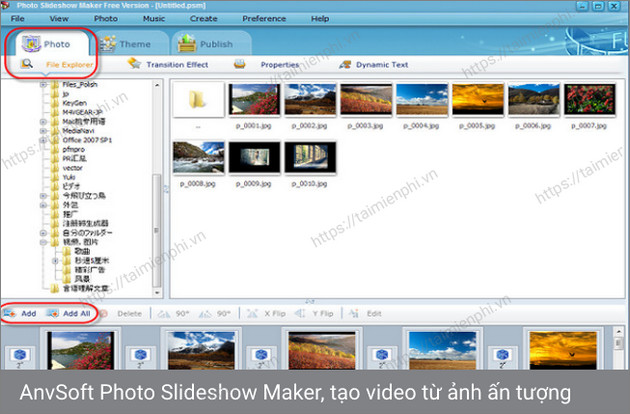Switch to the Theme tab

pos(131,43)
